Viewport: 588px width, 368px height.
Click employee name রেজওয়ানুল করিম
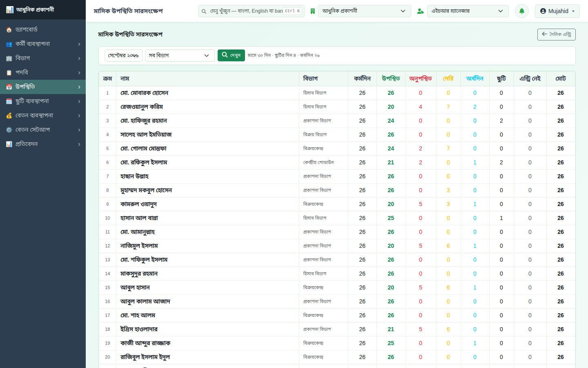coord(142,107)
